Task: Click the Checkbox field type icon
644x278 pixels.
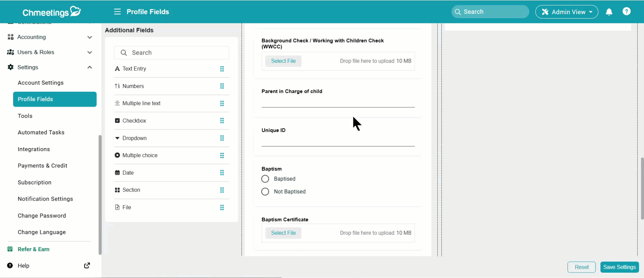Action: [117, 121]
